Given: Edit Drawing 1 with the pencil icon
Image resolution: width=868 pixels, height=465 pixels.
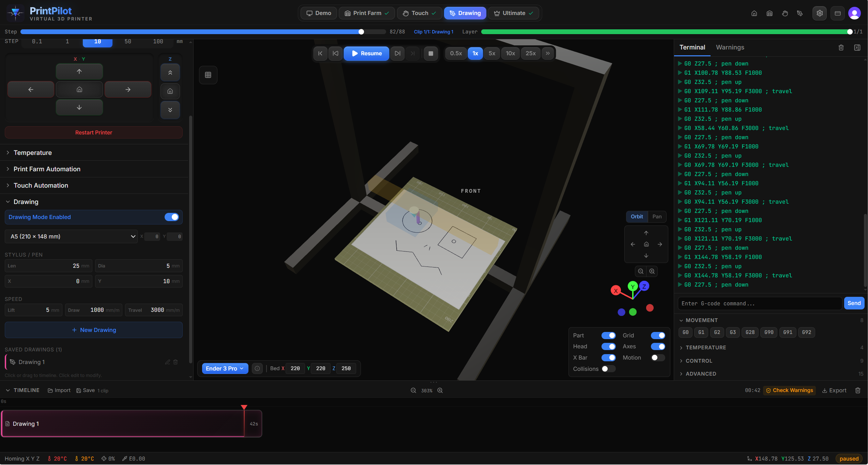Looking at the screenshot, I should pos(167,362).
